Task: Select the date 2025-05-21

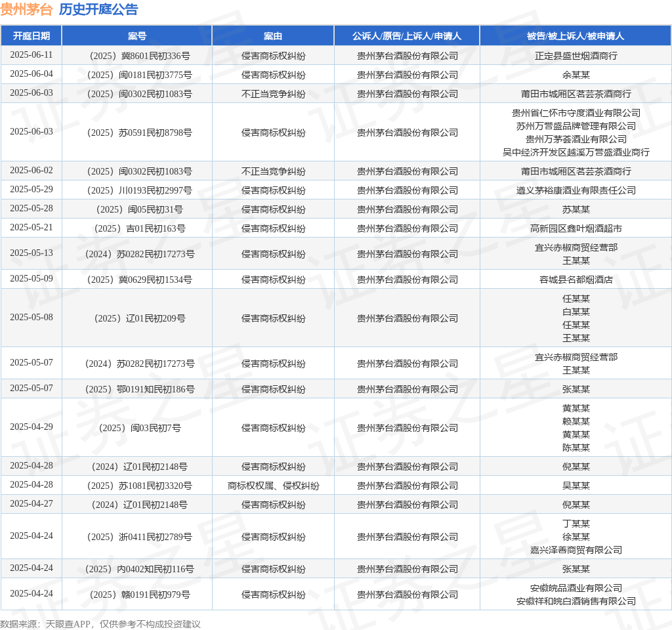Action: tap(31, 227)
